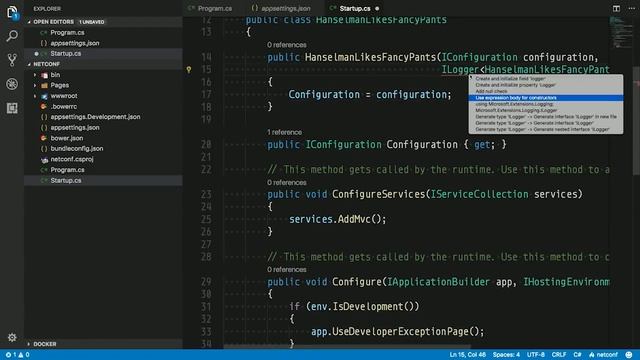The image size is (640, 360).
Task: Click Ln 15, Col 46 status item
Action: click(468, 355)
